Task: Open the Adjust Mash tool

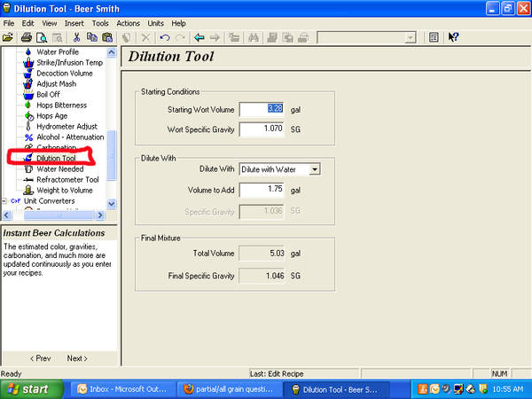Action: [x=57, y=84]
